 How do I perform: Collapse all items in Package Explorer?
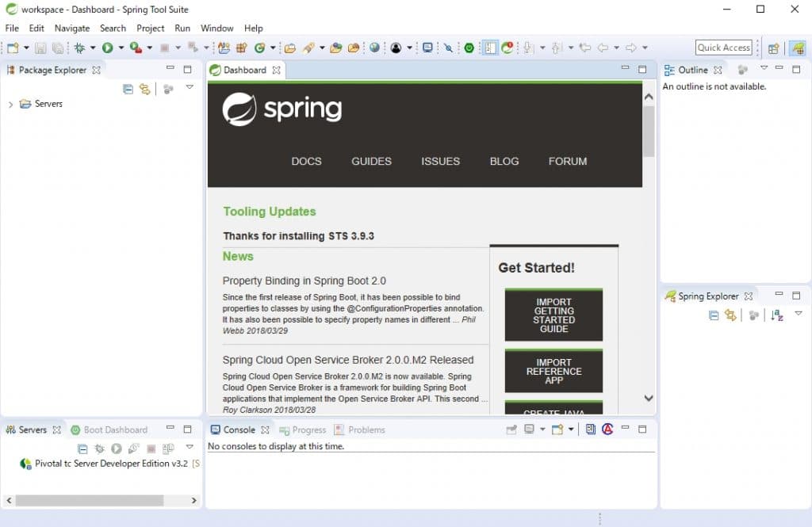(128, 89)
